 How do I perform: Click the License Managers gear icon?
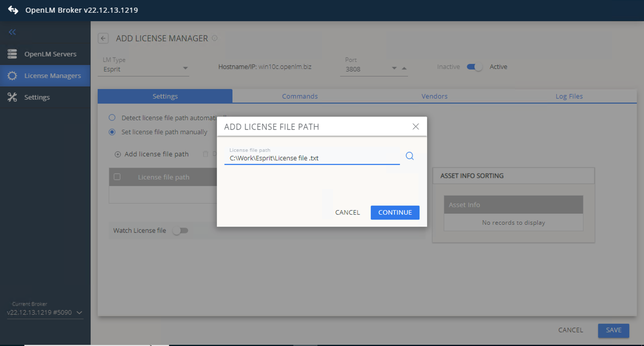click(x=12, y=76)
